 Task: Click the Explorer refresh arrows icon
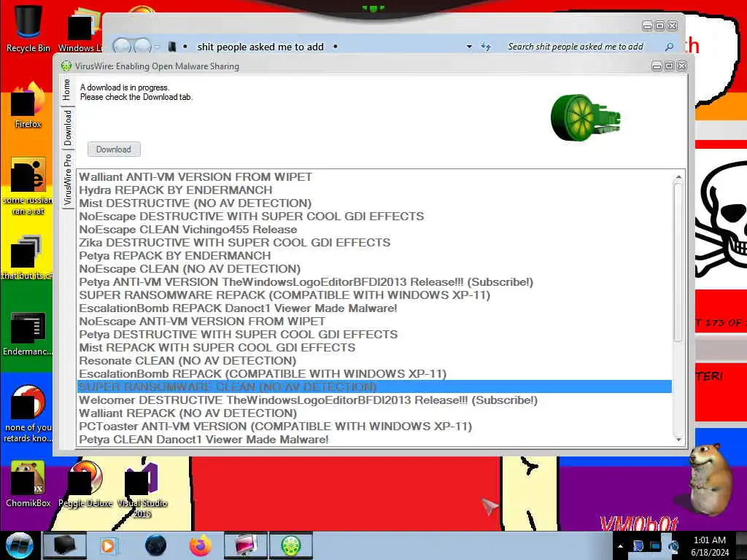485,47
